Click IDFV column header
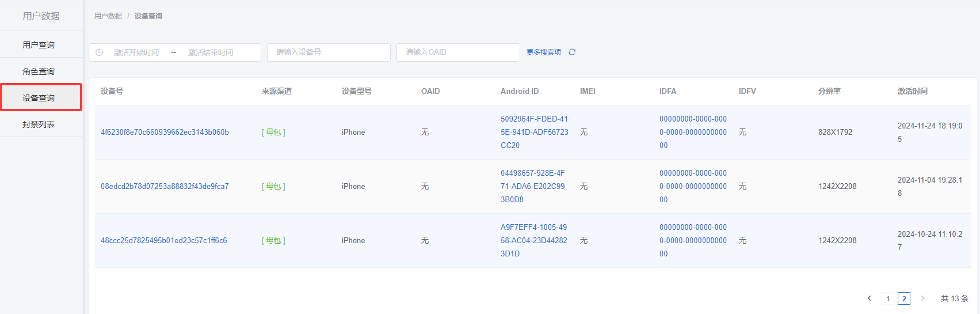The width and height of the screenshot is (980, 314). (x=748, y=91)
